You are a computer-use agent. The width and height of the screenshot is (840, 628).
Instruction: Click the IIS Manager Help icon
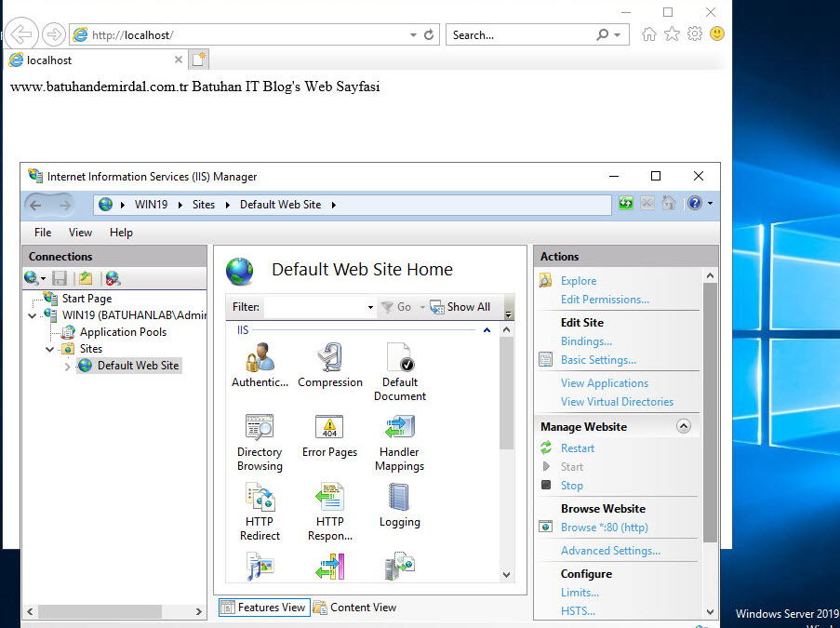click(694, 204)
